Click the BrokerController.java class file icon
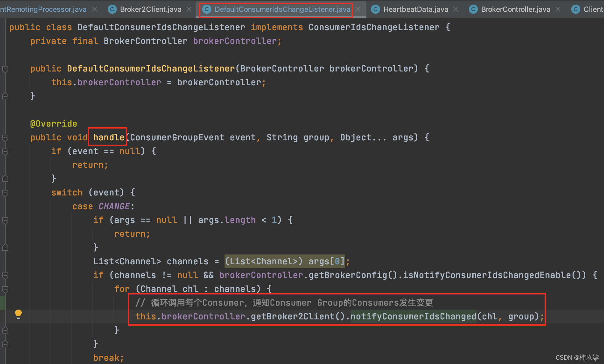The image size is (604, 364). 473,10
